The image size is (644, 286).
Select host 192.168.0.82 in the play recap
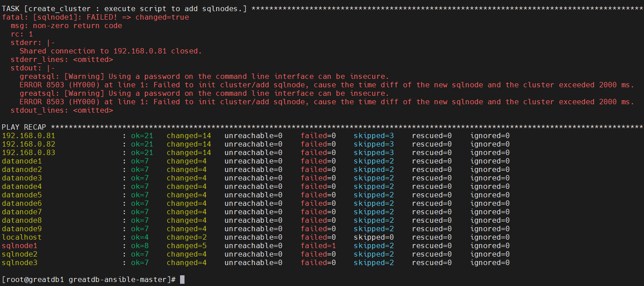(x=29, y=144)
